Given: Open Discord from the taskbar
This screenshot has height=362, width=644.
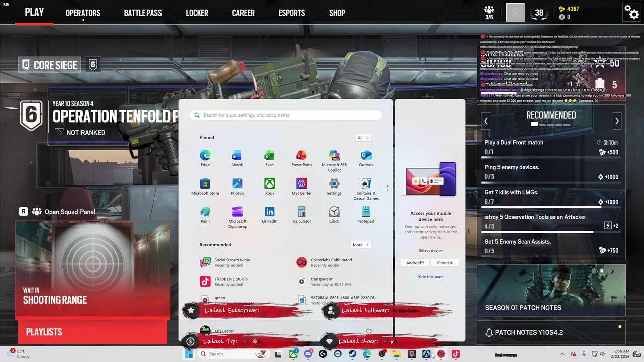Looking at the screenshot, I should tap(308, 354).
